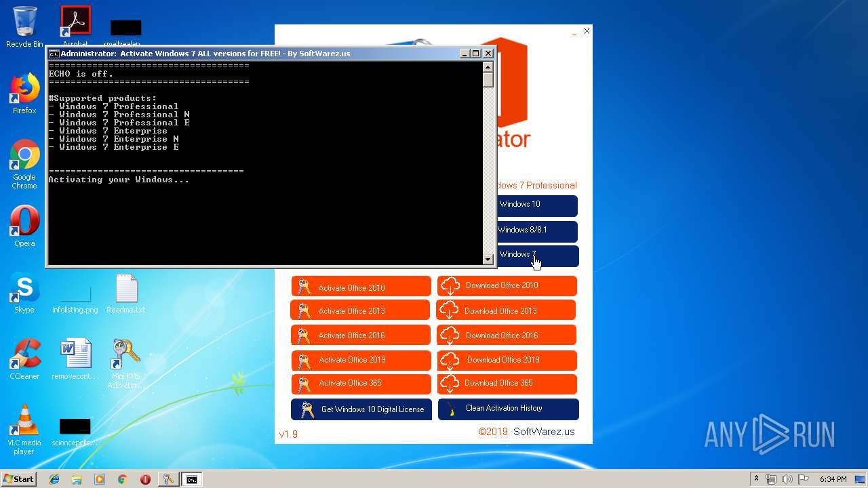This screenshot has width=868, height=488.
Task: Show hidden system tray icons
Action: pyautogui.click(x=756, y=479)
